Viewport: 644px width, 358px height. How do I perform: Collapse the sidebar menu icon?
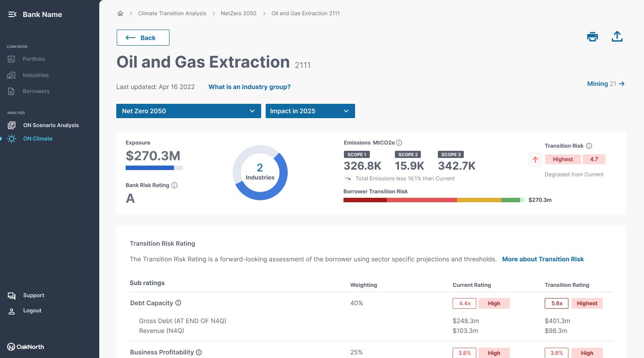tap(13, 14)
